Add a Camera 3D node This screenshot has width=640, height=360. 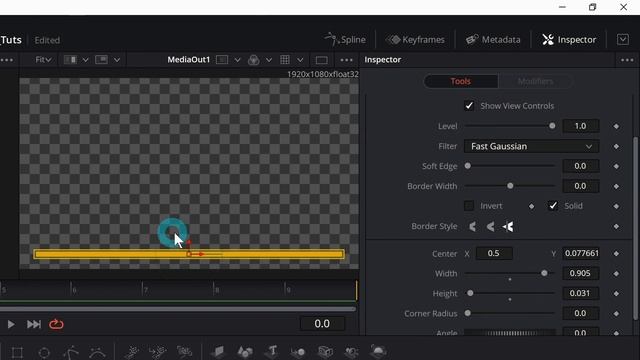click(x=325, y=351)
